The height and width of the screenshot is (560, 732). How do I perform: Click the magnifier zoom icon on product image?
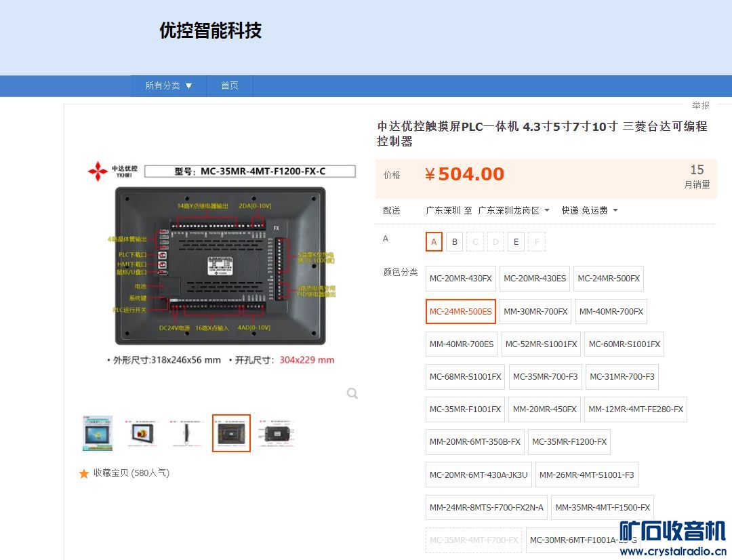click(x=352, y=394)
